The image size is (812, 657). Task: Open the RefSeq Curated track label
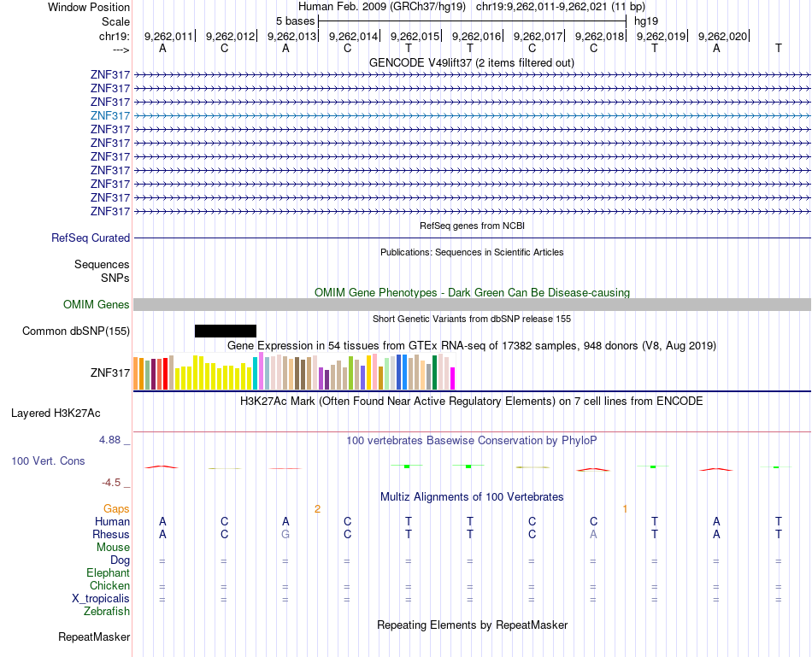tap(91, 238)
